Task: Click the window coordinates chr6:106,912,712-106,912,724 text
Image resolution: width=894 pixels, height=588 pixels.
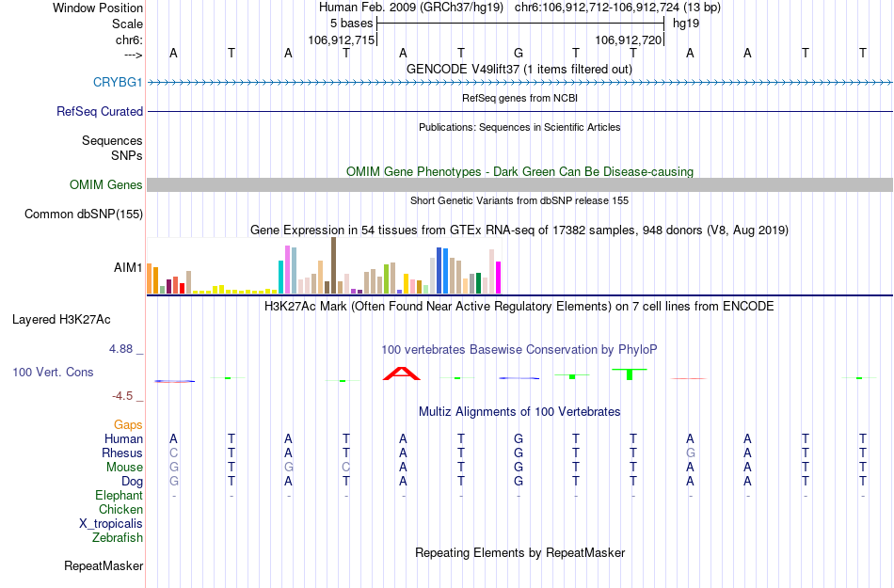Action: pos(597,8)
